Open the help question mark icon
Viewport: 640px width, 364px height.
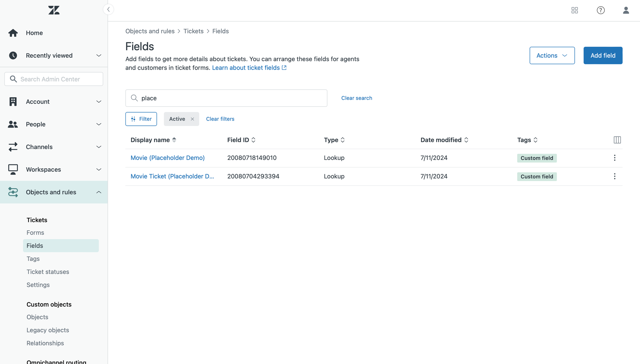601,10
